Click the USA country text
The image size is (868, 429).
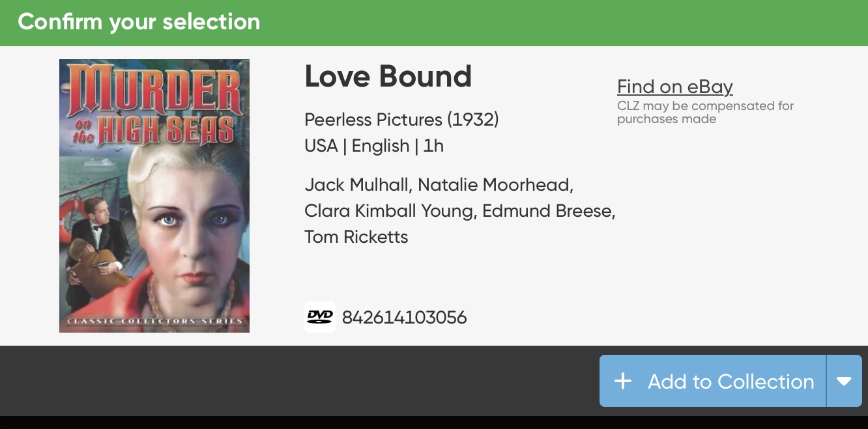(x=321, y=146)
